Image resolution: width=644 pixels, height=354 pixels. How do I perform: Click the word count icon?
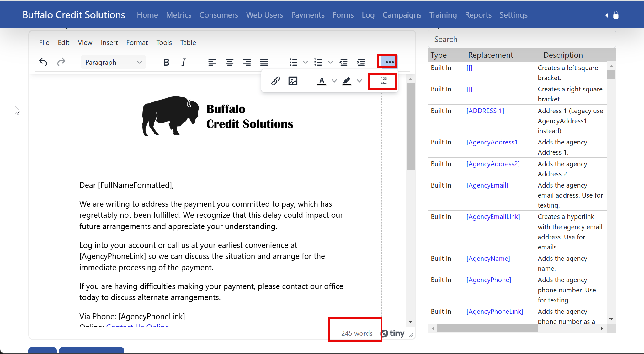(x=384, y=81)
